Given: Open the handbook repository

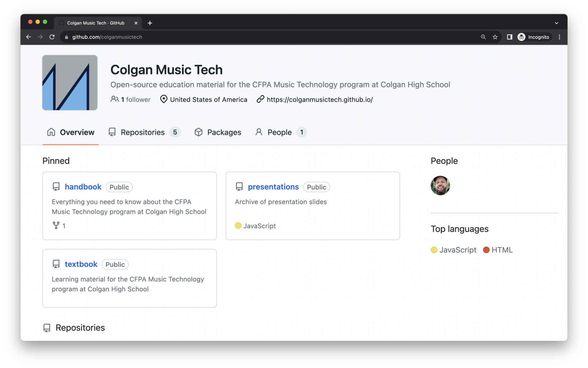Looking at the screenshot, I should (x=83, y=187).
